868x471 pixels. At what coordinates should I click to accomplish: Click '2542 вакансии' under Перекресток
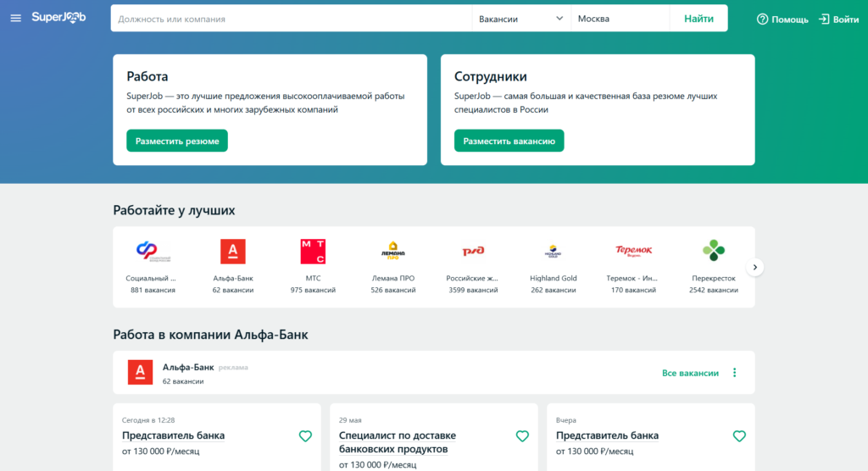[714, 290]
